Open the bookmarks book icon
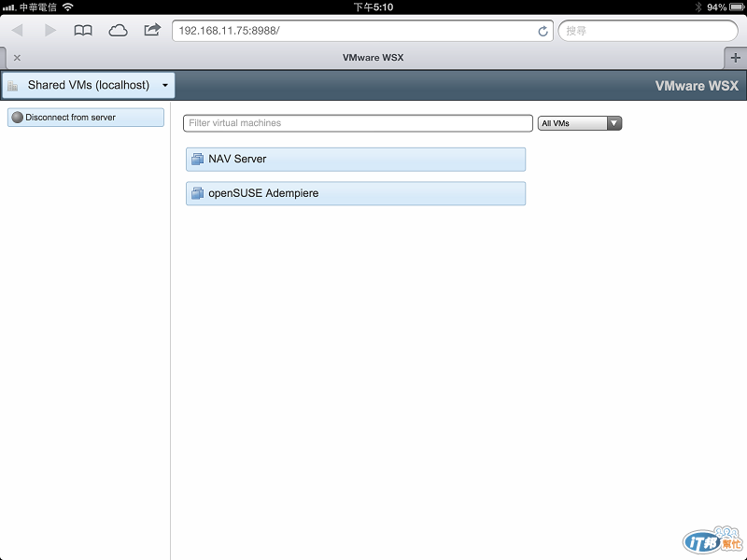The height and width of the screenshot is (560, 747). coord(83,31)
